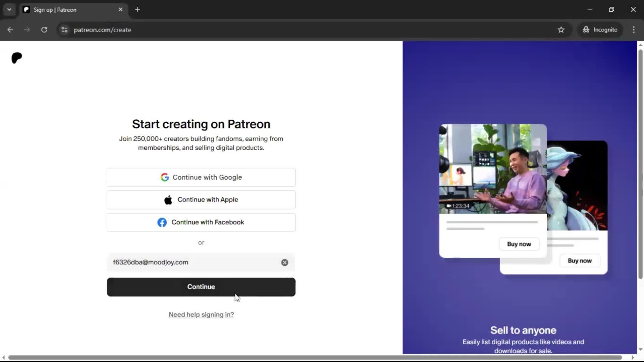
Task: Go back to the previous page
Action: point(10,29)
